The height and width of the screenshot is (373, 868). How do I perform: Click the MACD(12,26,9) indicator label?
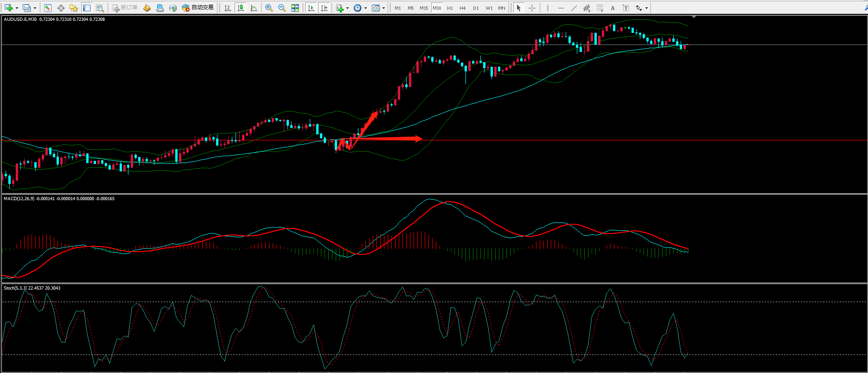pyautogui.click(x=19, y=199)
